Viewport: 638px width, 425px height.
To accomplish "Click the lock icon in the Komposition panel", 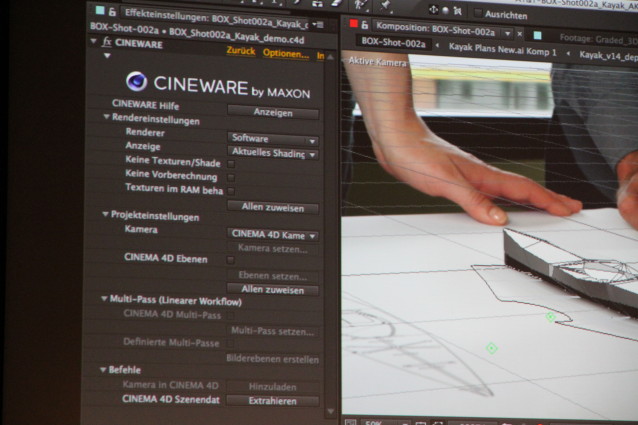I will point(365,25).
